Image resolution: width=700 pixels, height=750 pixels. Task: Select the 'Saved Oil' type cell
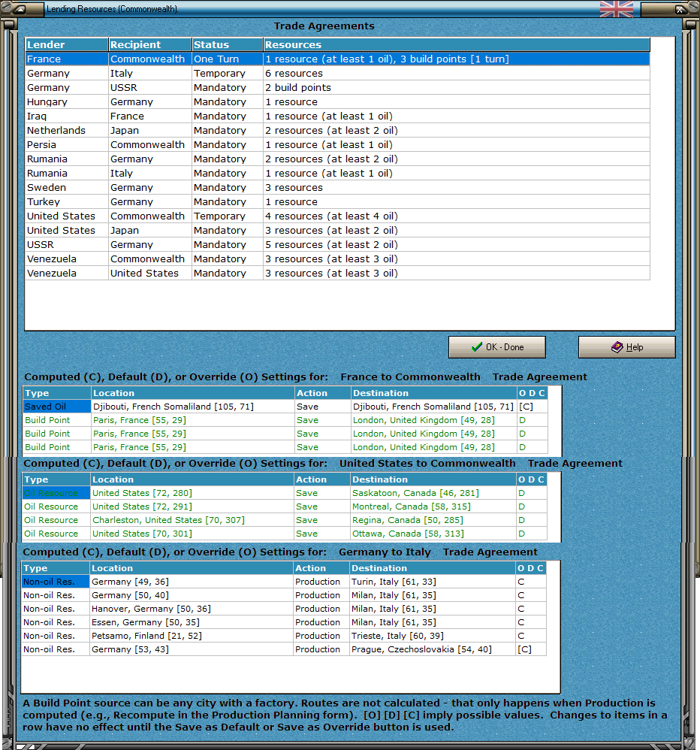pyautogui.click(x=57, y=407)
